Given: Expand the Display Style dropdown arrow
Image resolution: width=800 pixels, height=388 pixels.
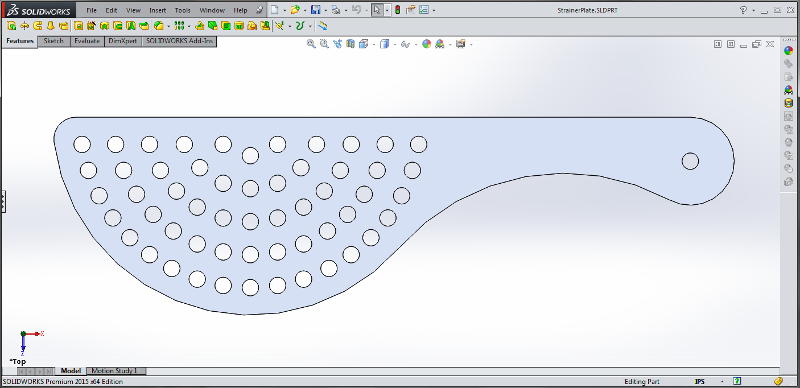Looking at the screenshot, I should click(x=395, y=45).
